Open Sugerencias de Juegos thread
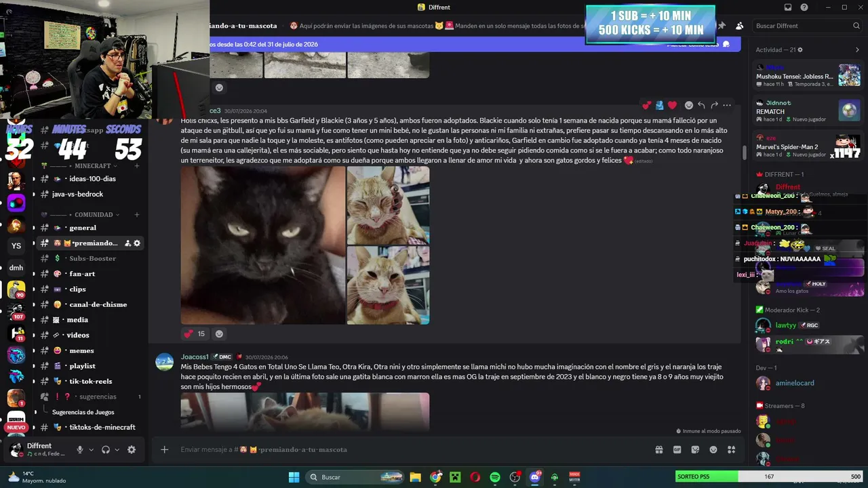Screen dimensions: 868x488 coord(83,412)
